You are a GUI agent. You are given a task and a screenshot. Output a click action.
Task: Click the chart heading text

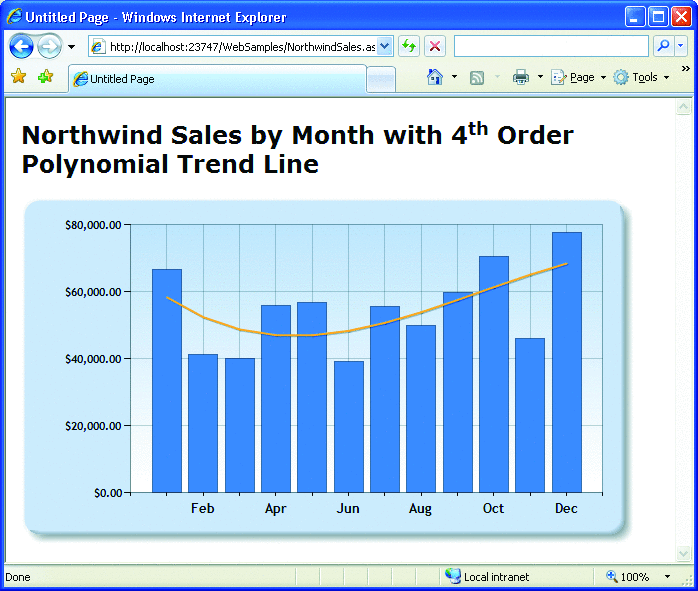tap(297, 149)
